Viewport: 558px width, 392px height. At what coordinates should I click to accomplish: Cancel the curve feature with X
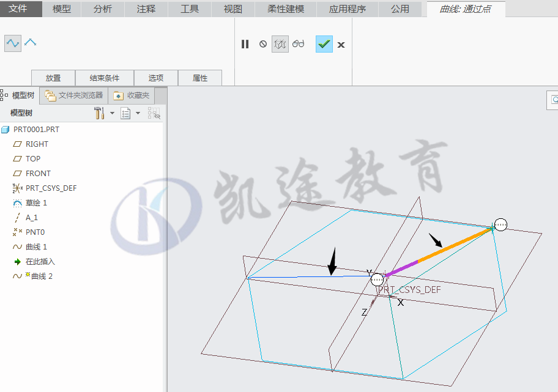[341, 45]
